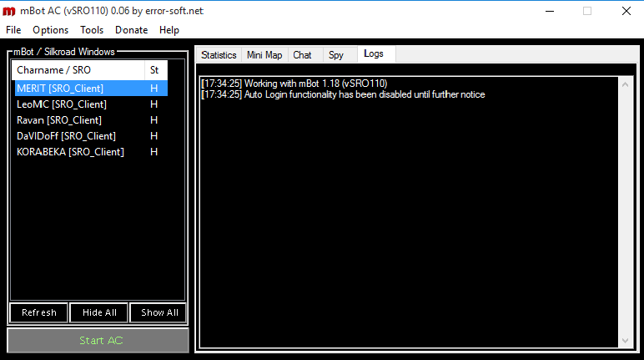Click the H status of LeoMC row
This screenshot has height=360, width=644.
click(x=154, y=104)
